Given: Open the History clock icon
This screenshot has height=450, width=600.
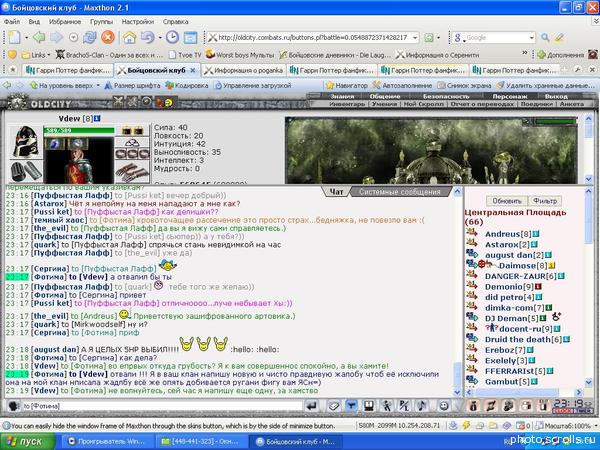Looking at the screenshot, I should pyautogui.click(x=172, y=37).
